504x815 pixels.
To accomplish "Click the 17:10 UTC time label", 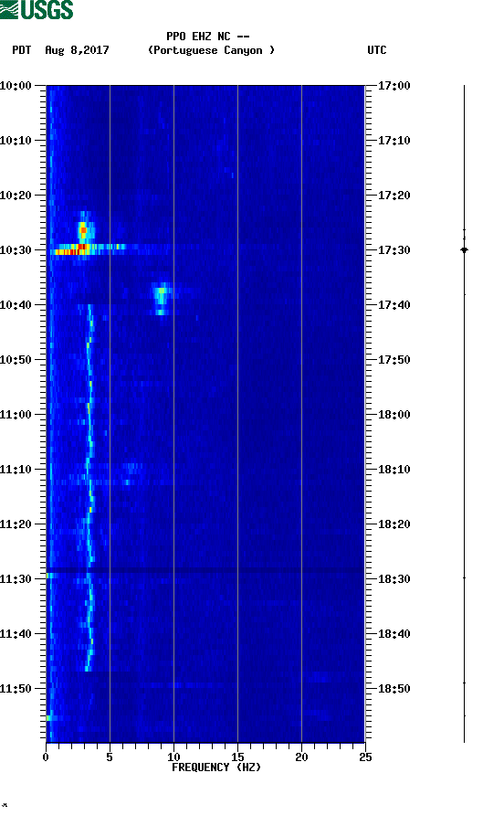I will tap(394, 141).
